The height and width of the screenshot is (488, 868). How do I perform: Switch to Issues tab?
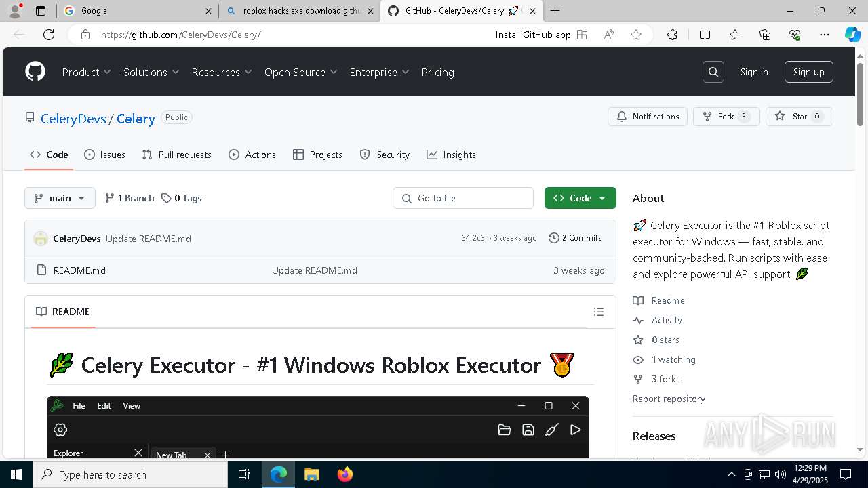(x=104, y=155)
